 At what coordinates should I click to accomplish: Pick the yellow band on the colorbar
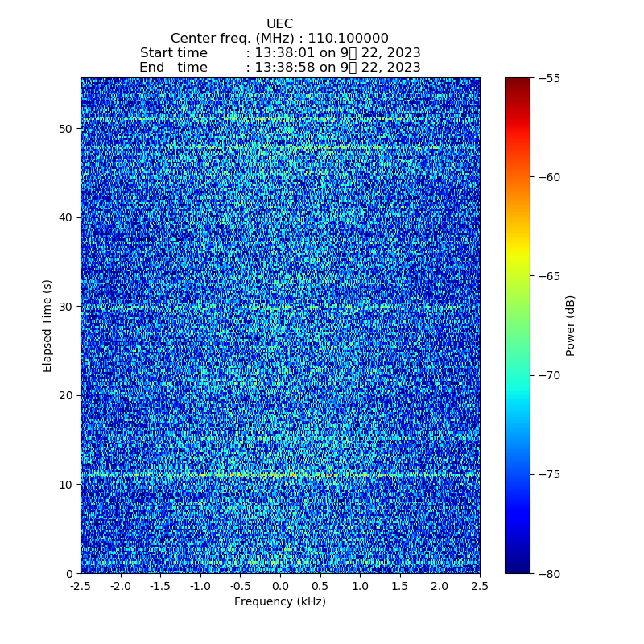tap(518, 256)
